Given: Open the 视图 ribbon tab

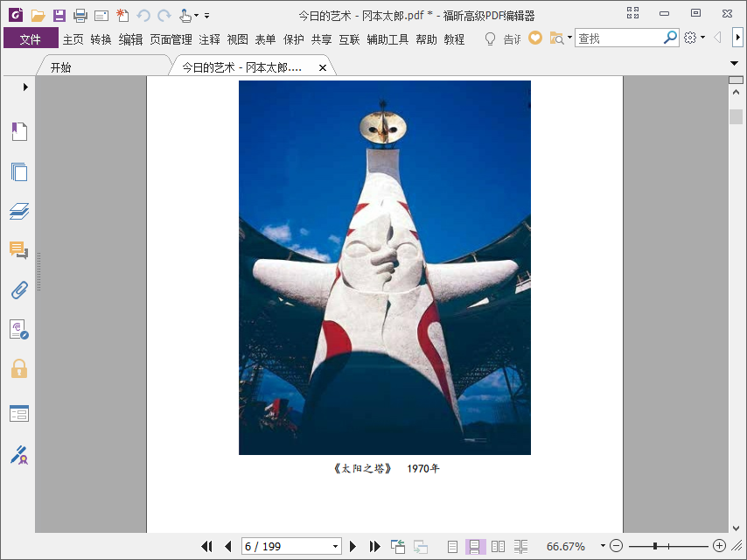Looking at the screenshot, I should click(237, 39).
